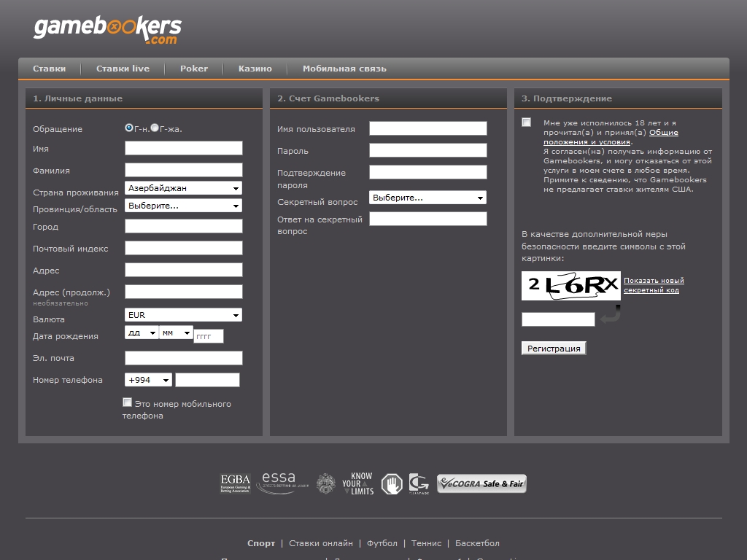747x560 pixels.
Task: Switch to the Казино tab
Action: pyautogui.click(x=255, y=69)
